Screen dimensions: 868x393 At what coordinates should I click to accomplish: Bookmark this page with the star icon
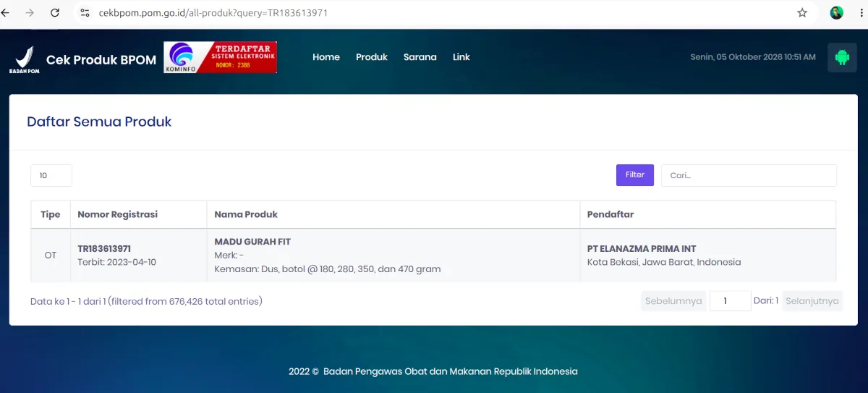[802, 13]
